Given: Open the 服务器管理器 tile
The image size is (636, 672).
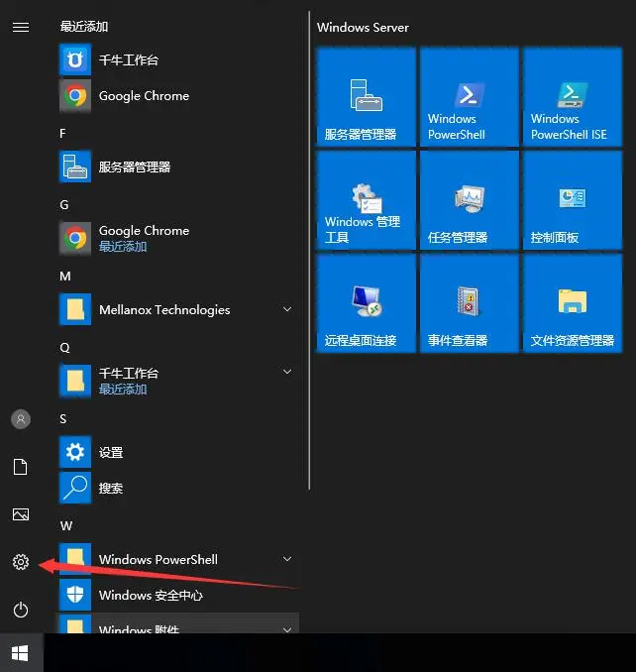Looking at the screenshot, I should [x=366, y=97].
